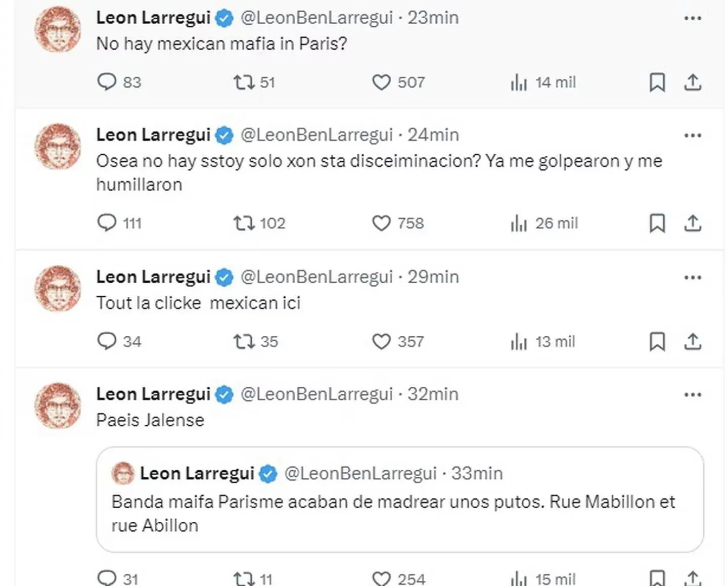The width and height of the screenshot is (728, 586).
Task: Like the tweet mentioning 'Ya me golpearon'
Action: click(x=382, y=223)
